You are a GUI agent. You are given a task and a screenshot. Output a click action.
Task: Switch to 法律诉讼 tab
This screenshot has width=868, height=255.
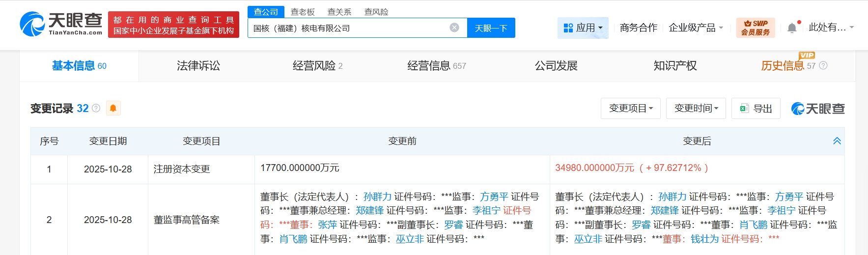tap(198, 65)
